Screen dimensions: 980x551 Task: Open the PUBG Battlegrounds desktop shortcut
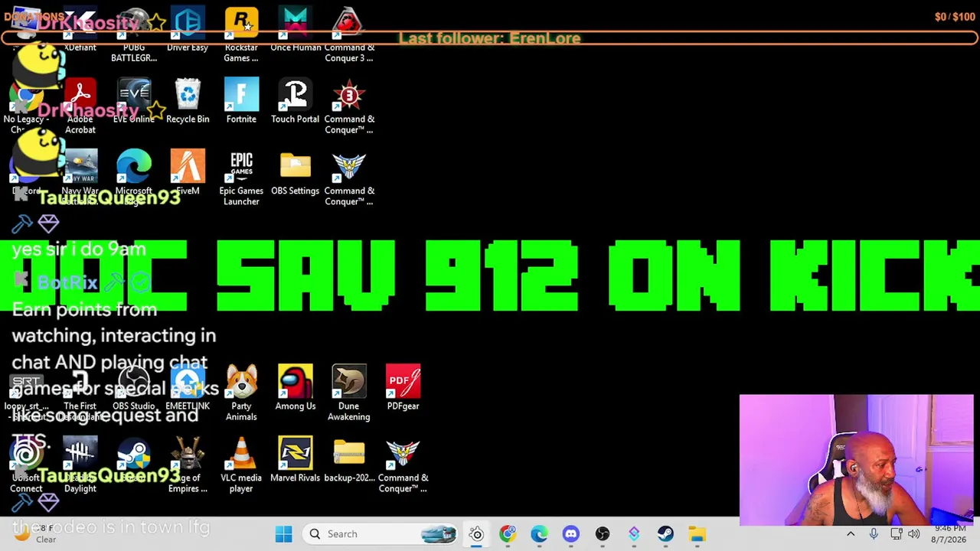click(x=134, y=35)
